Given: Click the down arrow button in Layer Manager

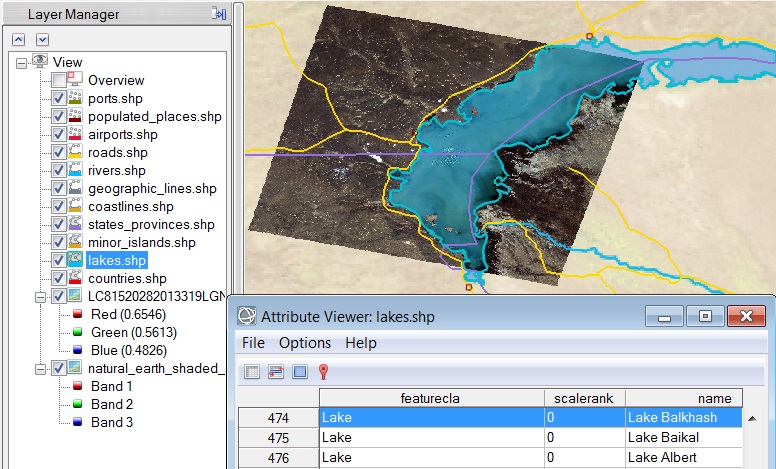Looking at the screenshot, I should point(42,39).
